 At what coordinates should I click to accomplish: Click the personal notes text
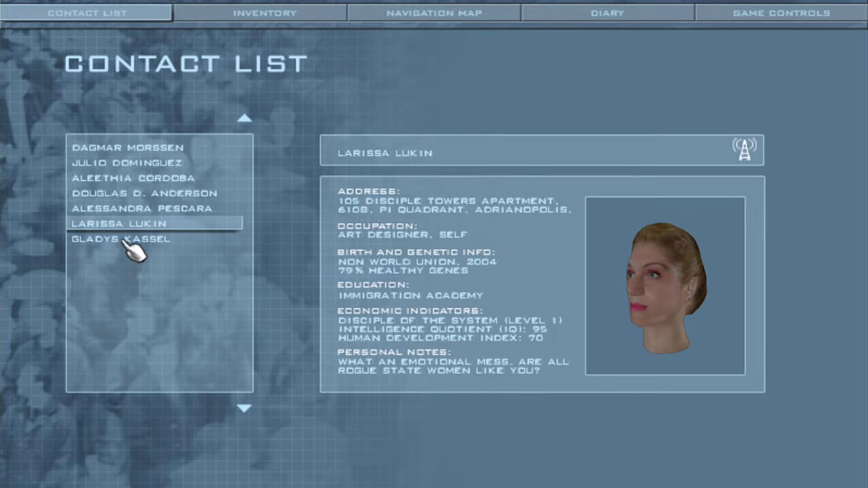453,366
